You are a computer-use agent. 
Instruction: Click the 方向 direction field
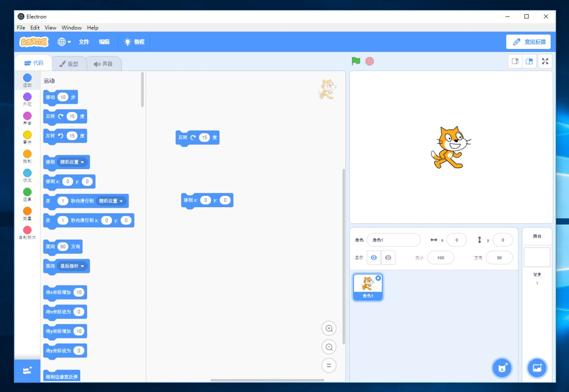[x=499, y=258]
